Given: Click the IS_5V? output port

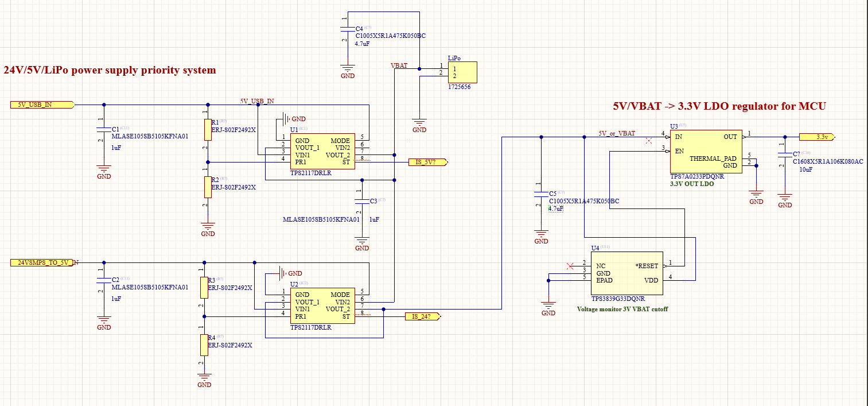Looking at the screenshot, I should [x=427, y=163].
